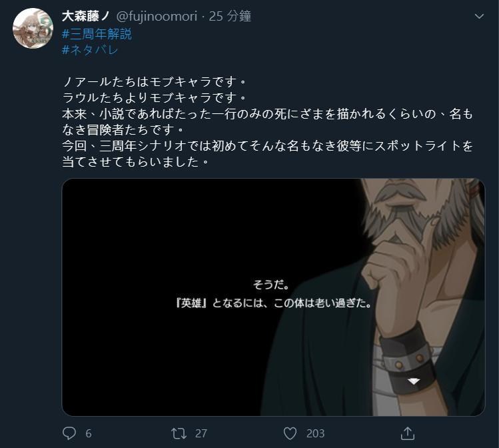This screenshot has width=499, height=448.
Task: Open the @fujinoomori handle link
Action: (157, 16)
